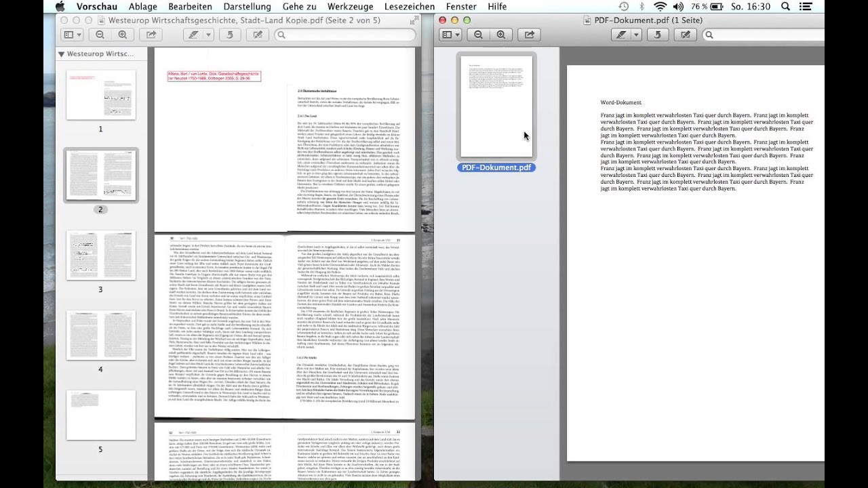Rotate page button in Westeurop window
The height and width of the screenshot is (488, 868).
tap(230, 35)
